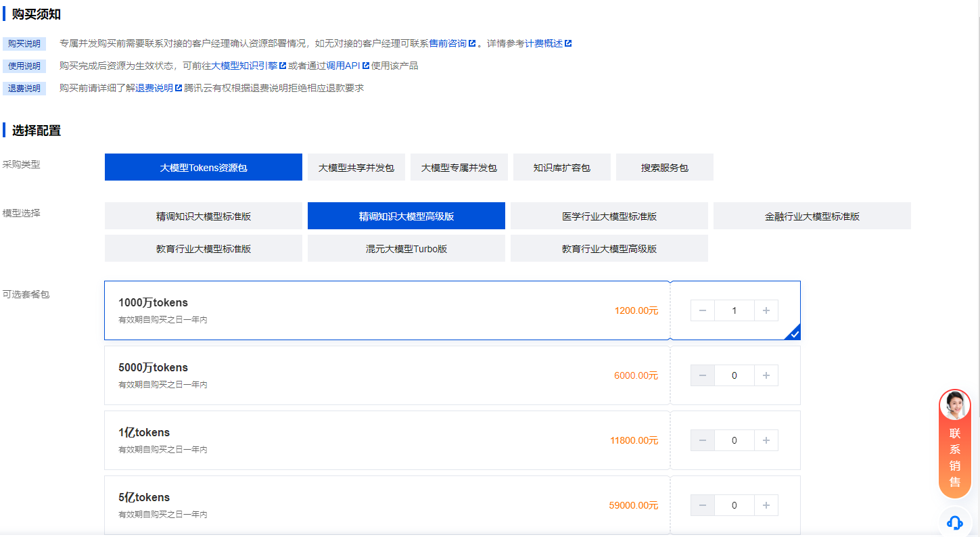Choose 金融行业大模型标准版 model
The height and width of the screenshot is (537, 980).
point(812,216)
